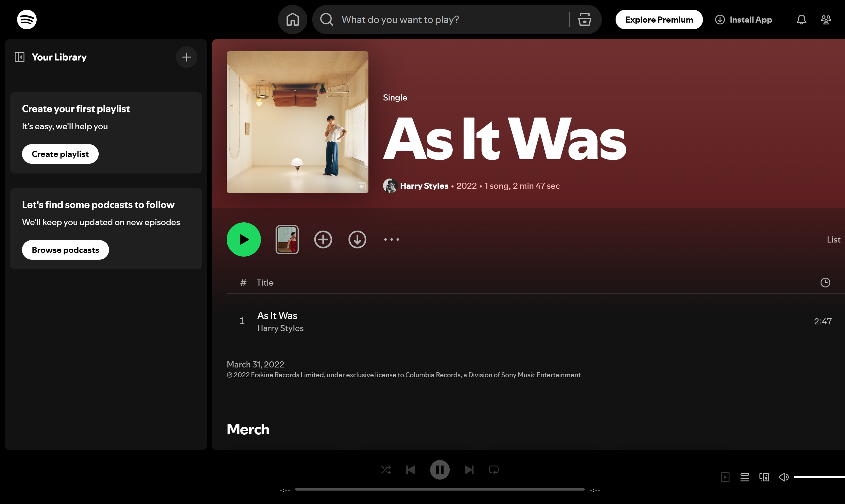Click the Browse icon beside the search bar
Viewport: 845px width, 504px height.
[584, 19]
